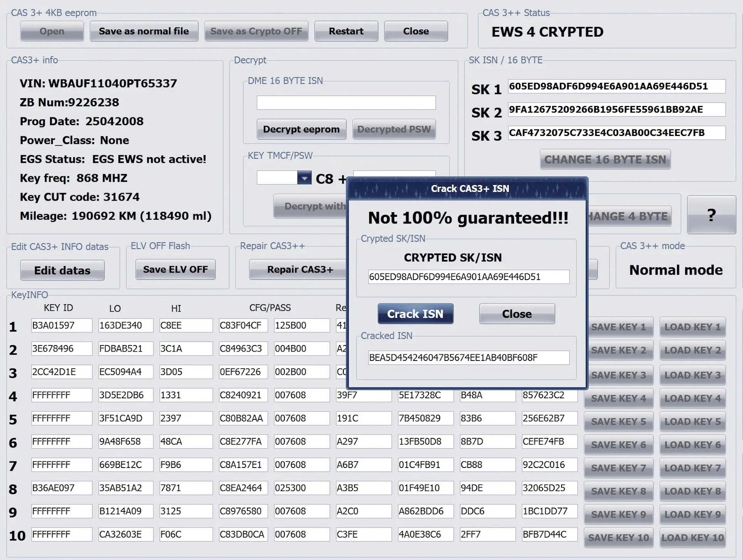Select the Cracked ISN result field

coord(469,357)
